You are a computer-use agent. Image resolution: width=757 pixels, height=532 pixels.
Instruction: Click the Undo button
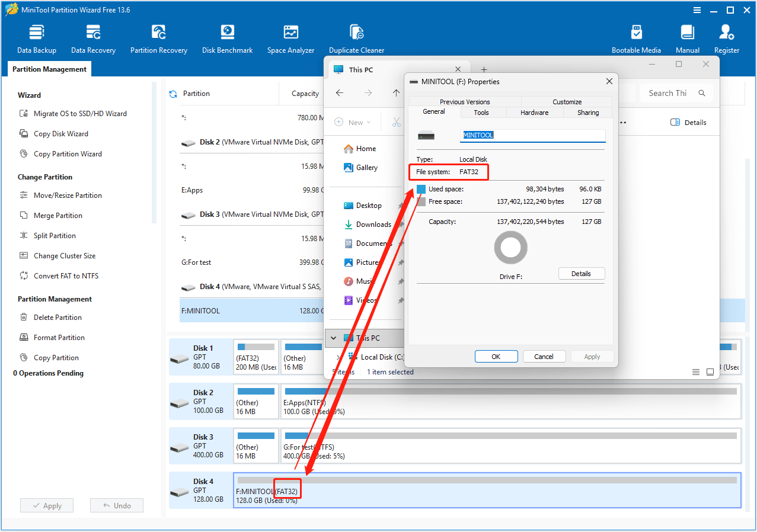117,506
